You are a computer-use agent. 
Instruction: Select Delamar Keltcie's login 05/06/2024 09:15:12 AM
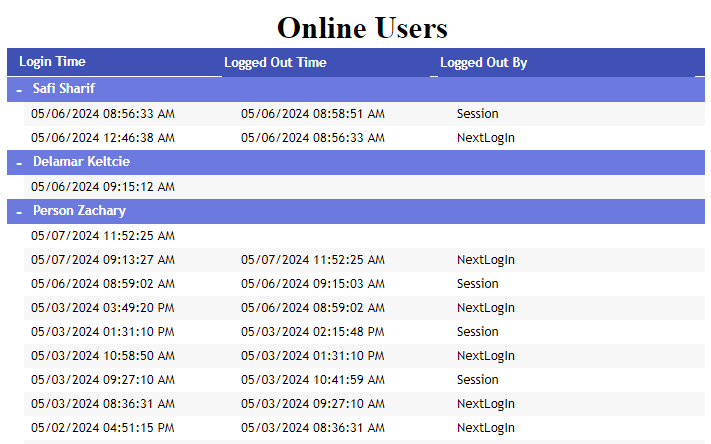click(x=103, y=187)
